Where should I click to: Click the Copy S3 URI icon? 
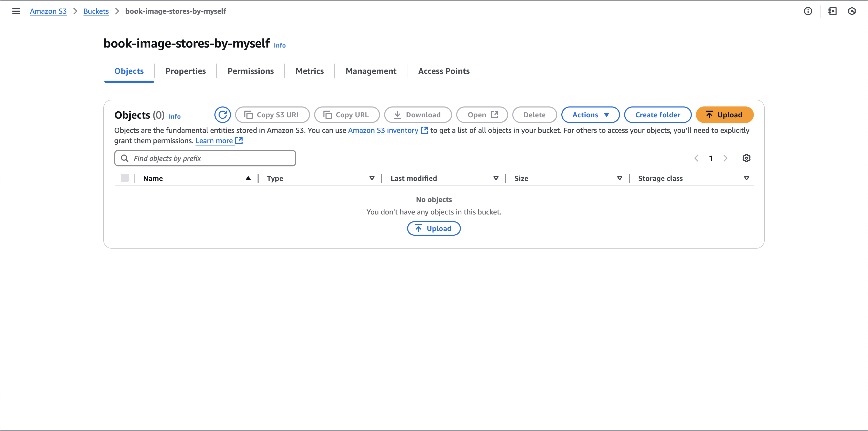(x=248, y=115)
